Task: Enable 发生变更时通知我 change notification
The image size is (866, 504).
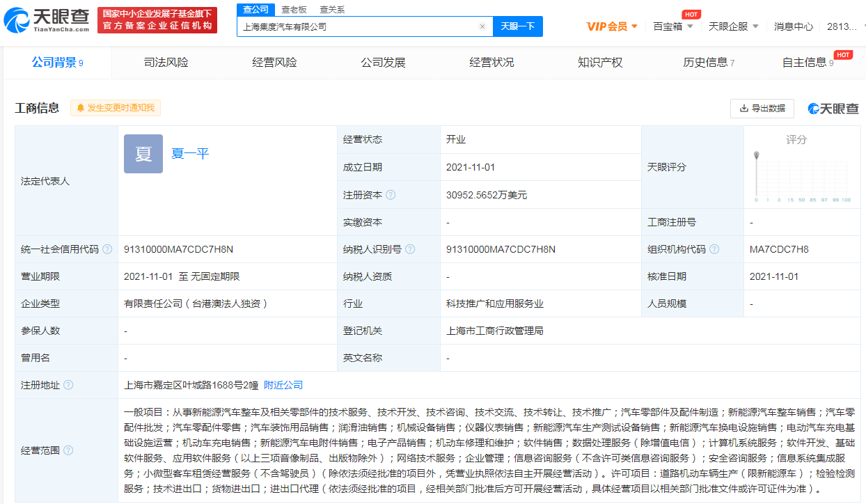Action: tap(116, 108)
